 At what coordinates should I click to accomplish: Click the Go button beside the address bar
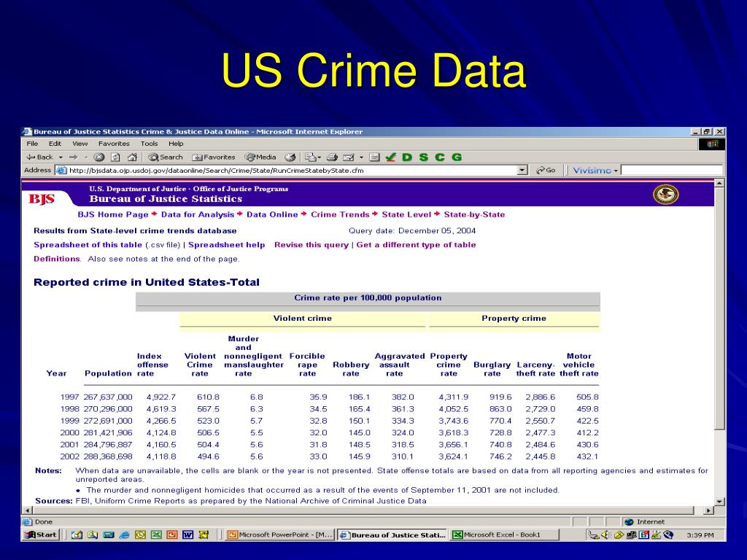pyautogui.click(x=546, y=170)
